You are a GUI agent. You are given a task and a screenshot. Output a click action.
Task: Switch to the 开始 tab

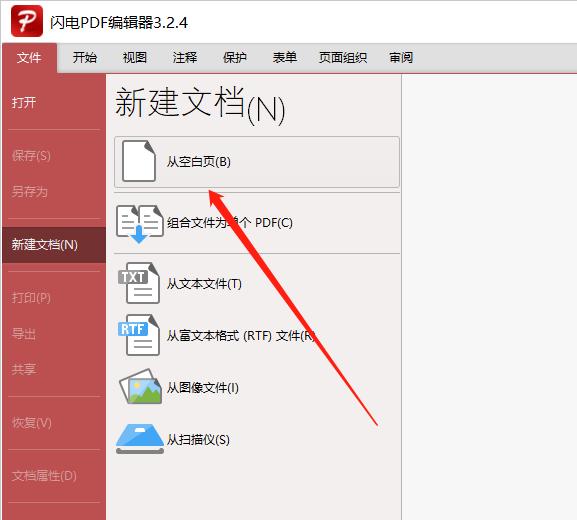(85, 57)
